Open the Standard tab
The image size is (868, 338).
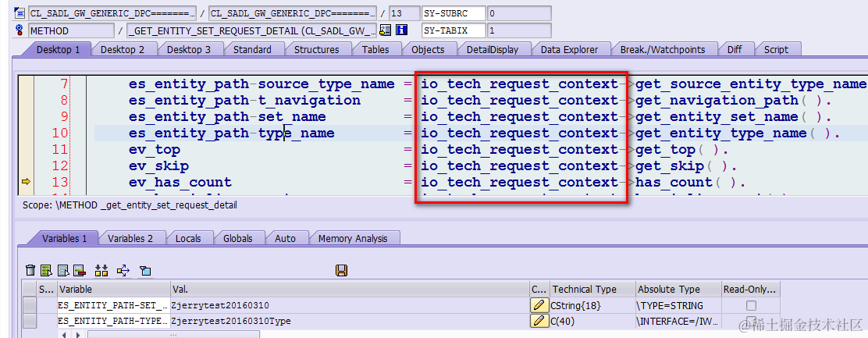tap(252, 49)
